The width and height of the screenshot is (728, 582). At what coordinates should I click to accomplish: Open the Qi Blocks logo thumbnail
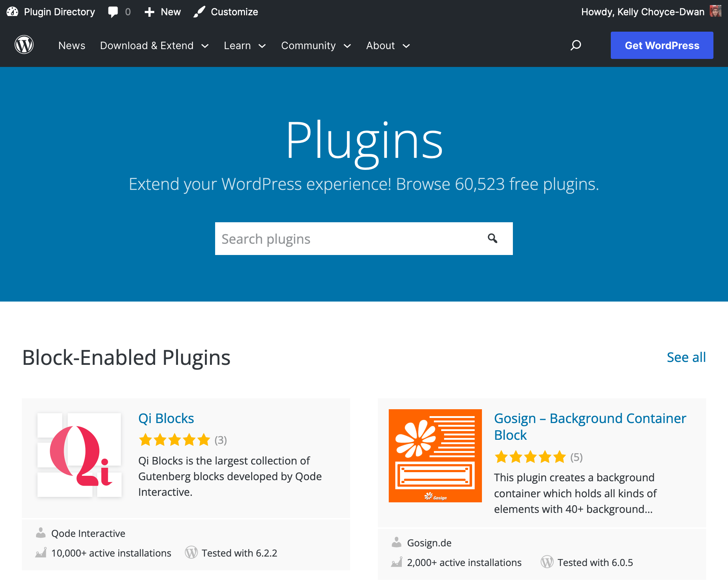[79, 455]
